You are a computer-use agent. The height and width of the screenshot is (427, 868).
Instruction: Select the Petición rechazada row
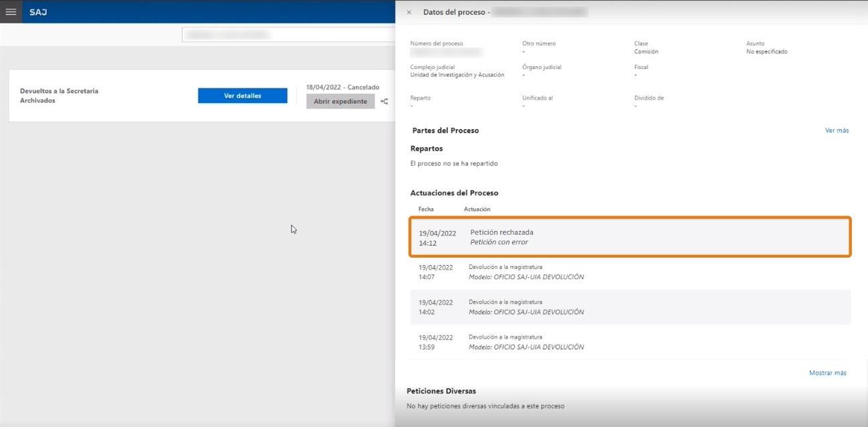630,237
